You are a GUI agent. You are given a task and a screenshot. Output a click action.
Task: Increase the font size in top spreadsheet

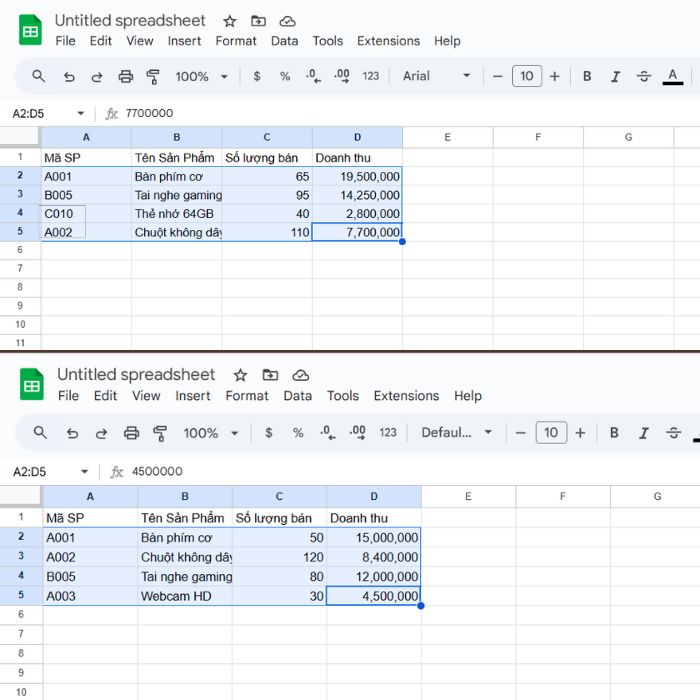(x=554, y=76)
